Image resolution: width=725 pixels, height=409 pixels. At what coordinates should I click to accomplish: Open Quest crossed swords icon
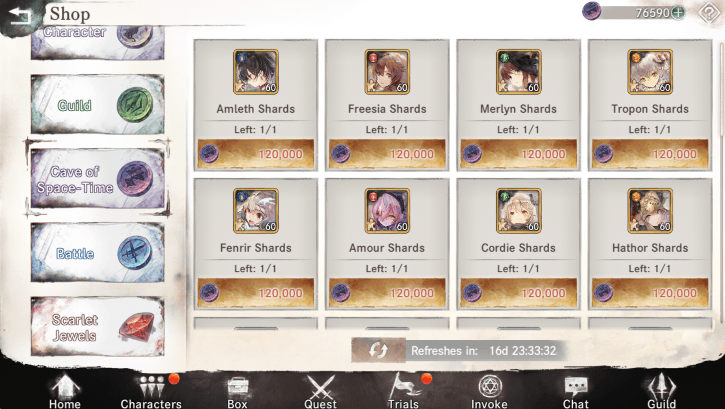(x=320, y=391)
